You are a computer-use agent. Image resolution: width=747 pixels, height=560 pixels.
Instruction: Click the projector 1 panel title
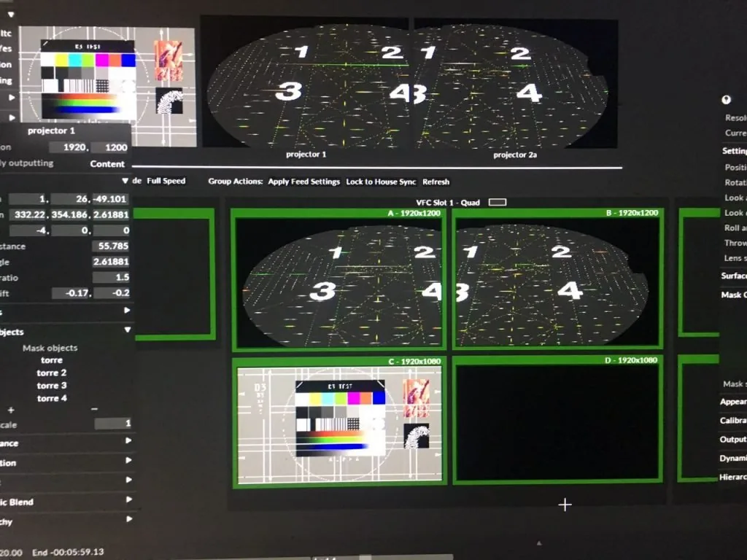pos(52,131)
